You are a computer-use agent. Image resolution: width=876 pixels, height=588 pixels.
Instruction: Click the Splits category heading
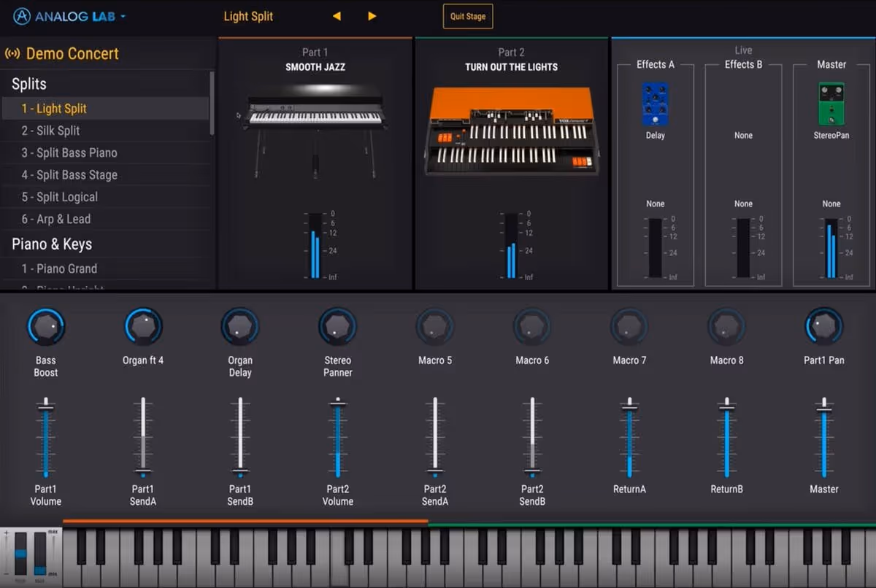(x=29, y=84)
